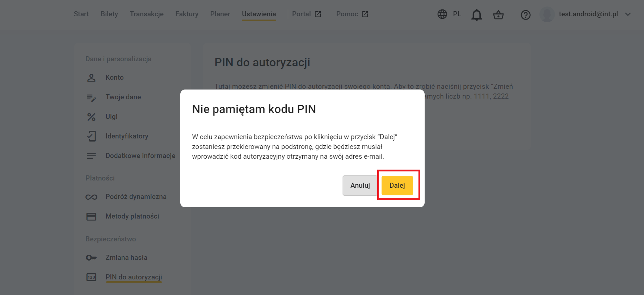The image size is (644, 295).
Task: Switch to the Transakcje tab
Action: (x=147, y=14)
